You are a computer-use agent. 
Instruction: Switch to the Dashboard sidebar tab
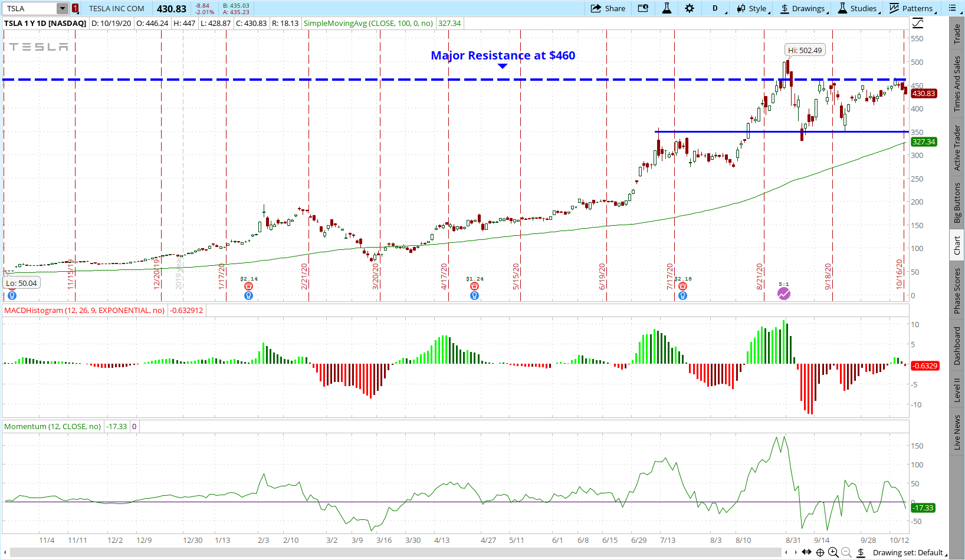957,345
